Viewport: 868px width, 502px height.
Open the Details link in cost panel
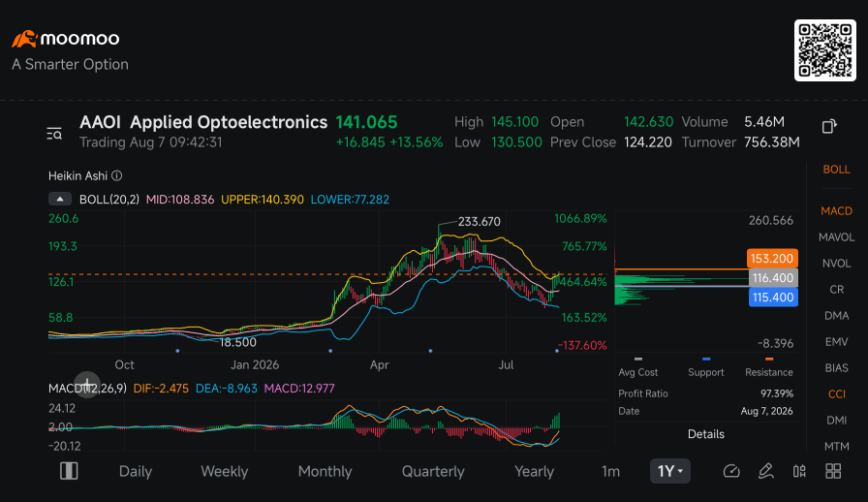click(706, 434)
